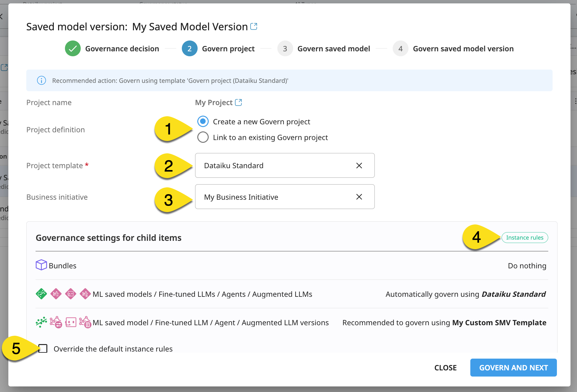
Task: Enable Override the default instance rules
Action: point(43,348)
